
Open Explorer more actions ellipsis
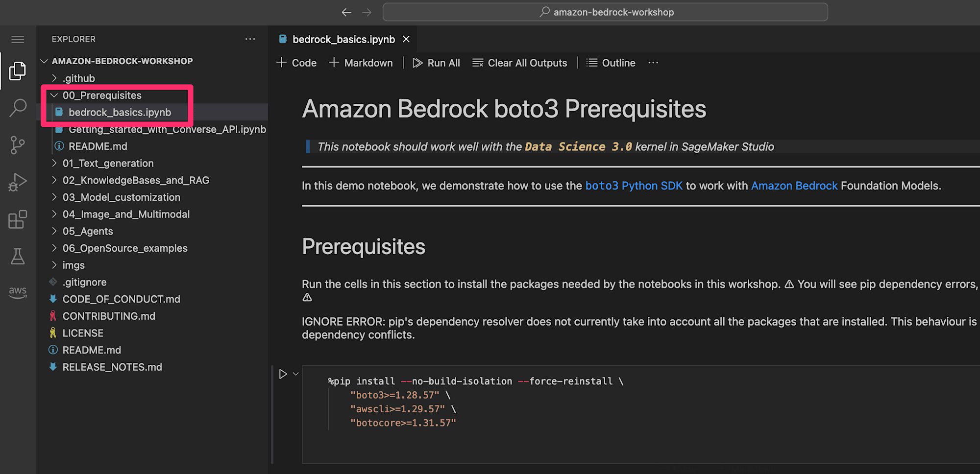pyautogui.click(x=250, y=39)
